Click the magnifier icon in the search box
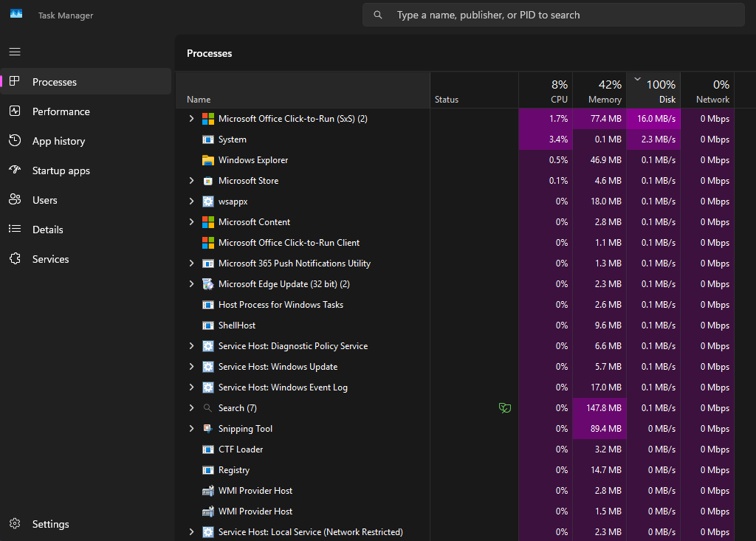Image resolution: width=756 pixels, height=541 pixels. click(x=378, y=15)
